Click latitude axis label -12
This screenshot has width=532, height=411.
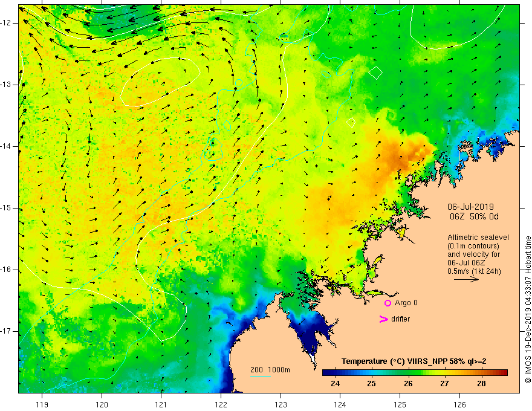pos(6,23)
